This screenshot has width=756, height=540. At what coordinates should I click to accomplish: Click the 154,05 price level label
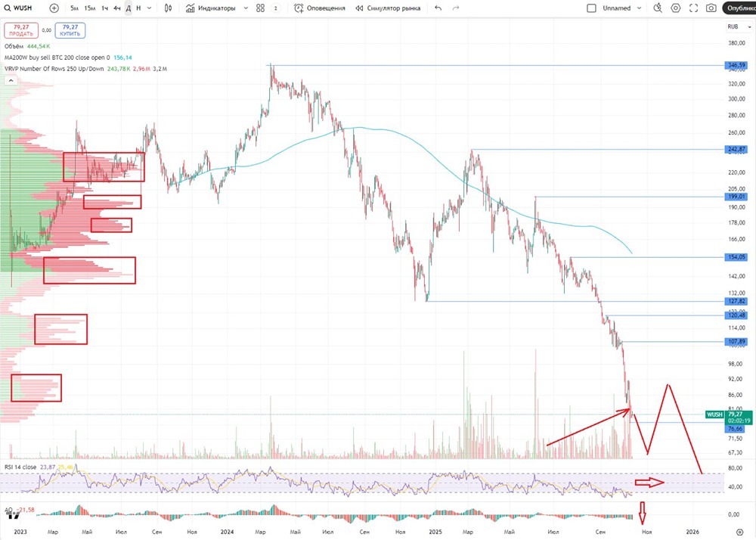[x=736, y=257]
